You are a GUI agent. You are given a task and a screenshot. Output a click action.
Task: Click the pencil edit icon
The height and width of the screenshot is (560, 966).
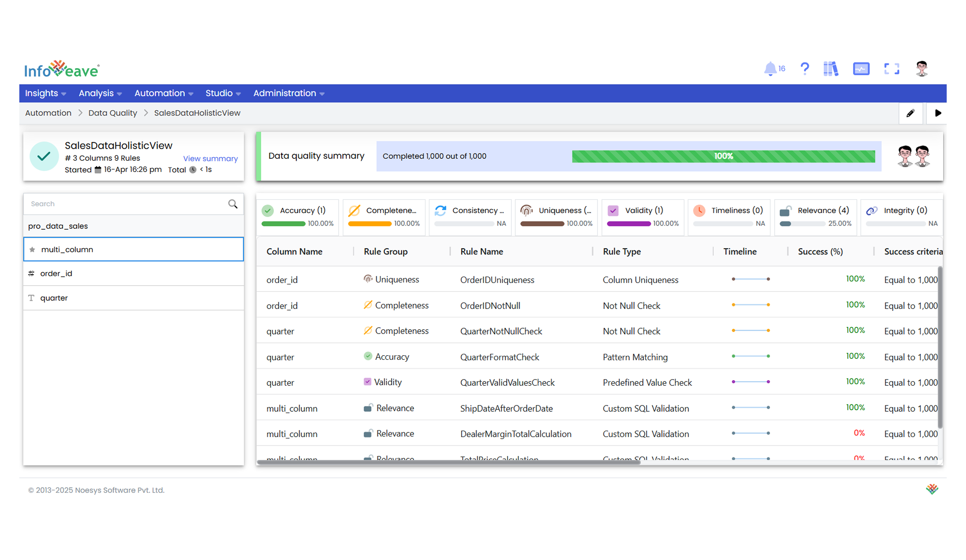[x=910, y=113]
